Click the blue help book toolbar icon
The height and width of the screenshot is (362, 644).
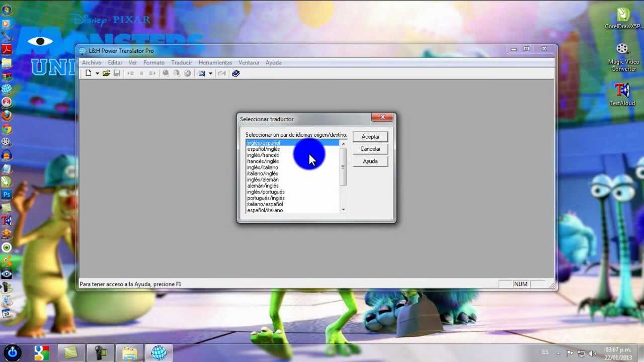[235, 73]
